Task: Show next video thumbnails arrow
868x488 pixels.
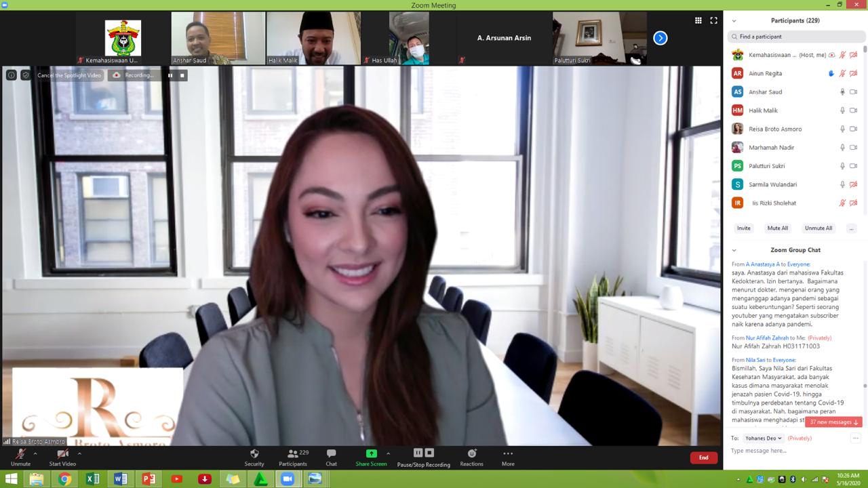Action: 660,38
